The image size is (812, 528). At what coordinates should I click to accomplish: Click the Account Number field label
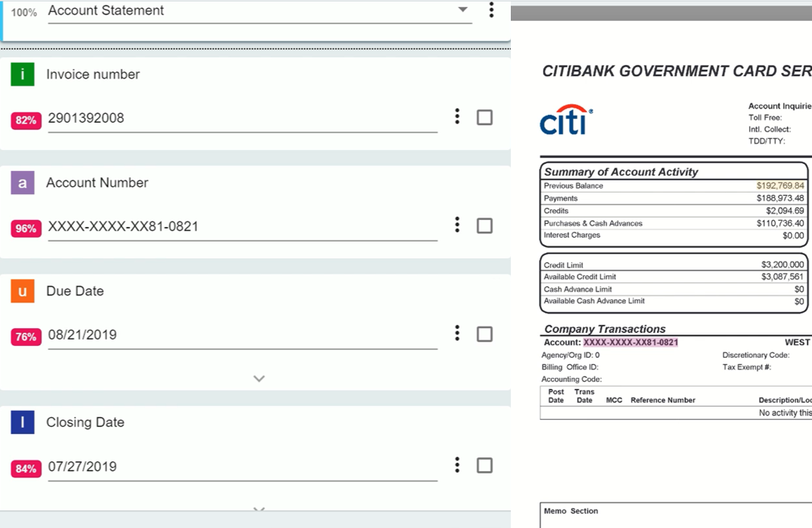pos(97,182)
